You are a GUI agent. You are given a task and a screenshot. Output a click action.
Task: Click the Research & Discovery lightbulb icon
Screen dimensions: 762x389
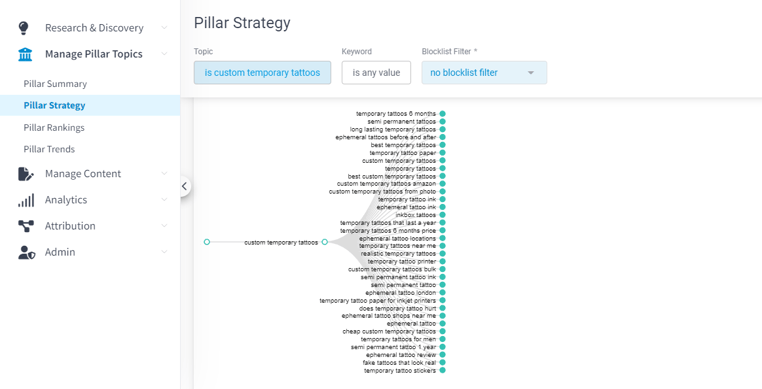coord(23,28)
